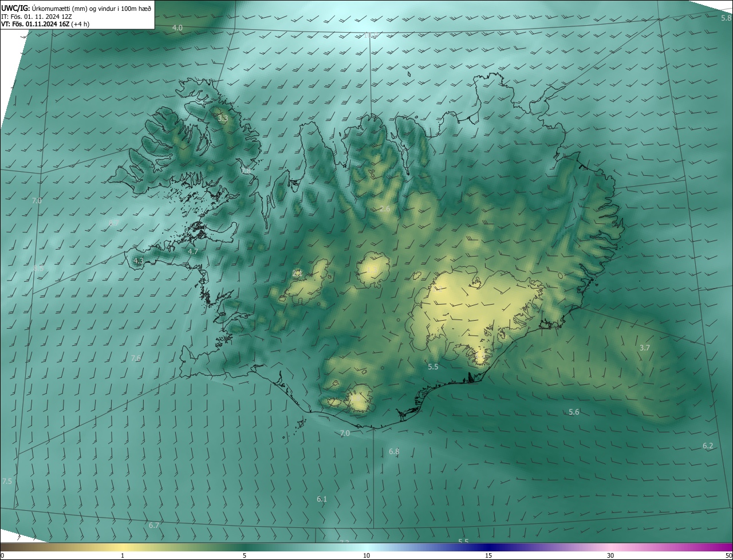Click the VT: Fös. 01.11.2024 16Z line
This screenshot has width=733, height=560.
point(45,23)
